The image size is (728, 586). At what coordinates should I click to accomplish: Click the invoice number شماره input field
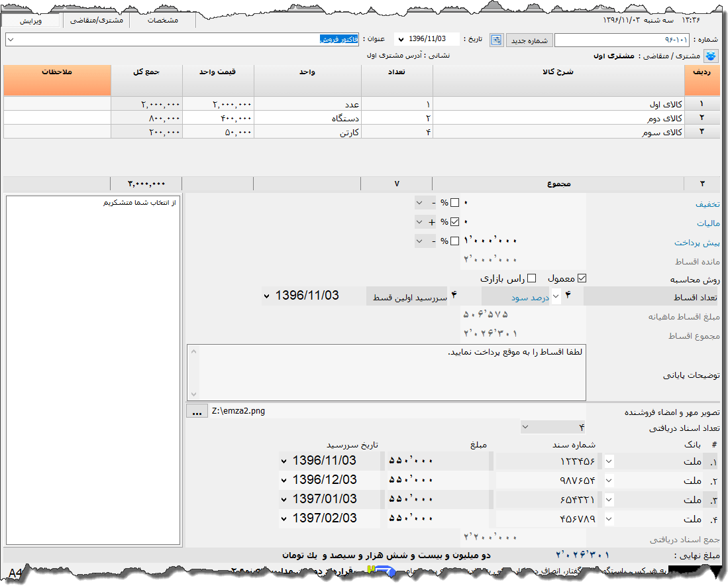(x=621, y=40)
